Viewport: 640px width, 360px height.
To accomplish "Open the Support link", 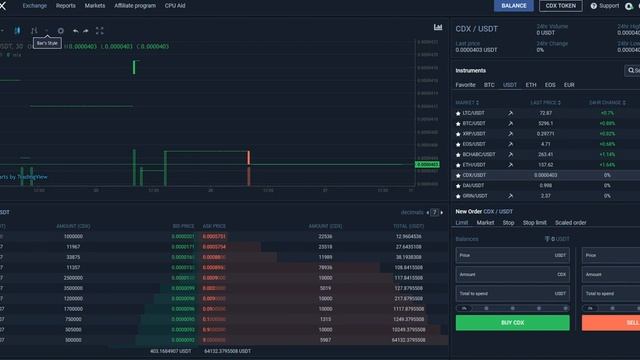I will click(609, 6).
